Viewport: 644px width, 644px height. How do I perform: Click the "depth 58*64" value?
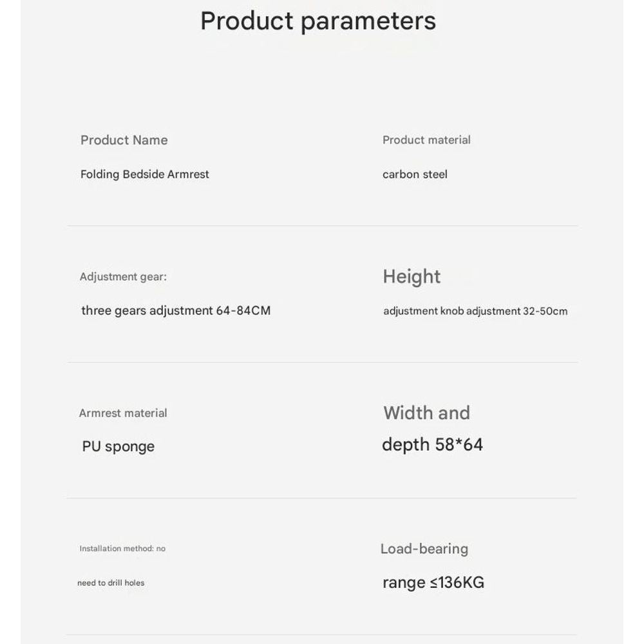(432, 444)
